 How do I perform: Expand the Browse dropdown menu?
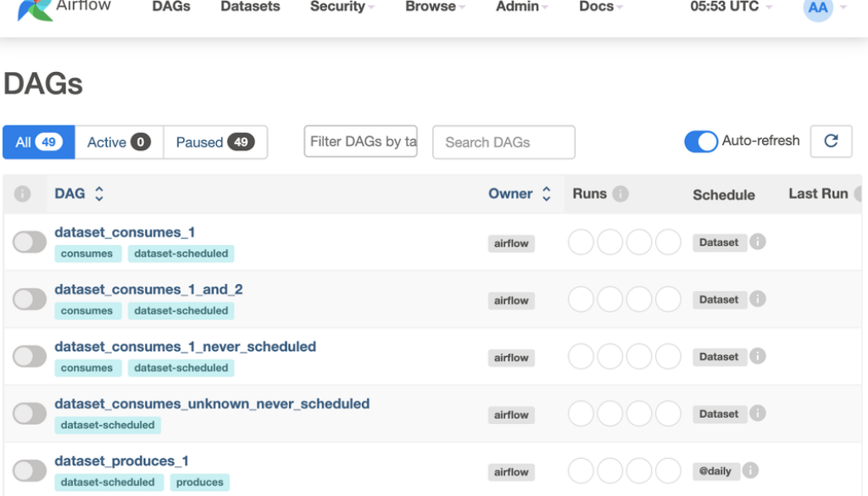pos(435,7)
